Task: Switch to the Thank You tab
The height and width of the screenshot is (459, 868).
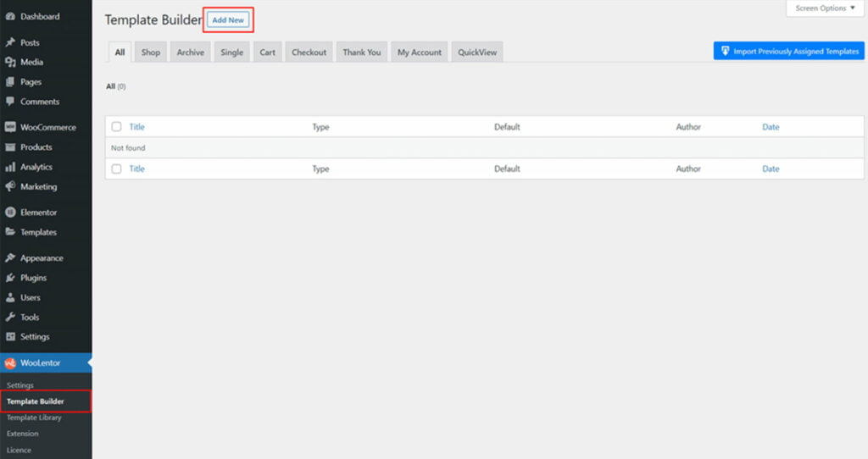Action: tap(361, 53)
